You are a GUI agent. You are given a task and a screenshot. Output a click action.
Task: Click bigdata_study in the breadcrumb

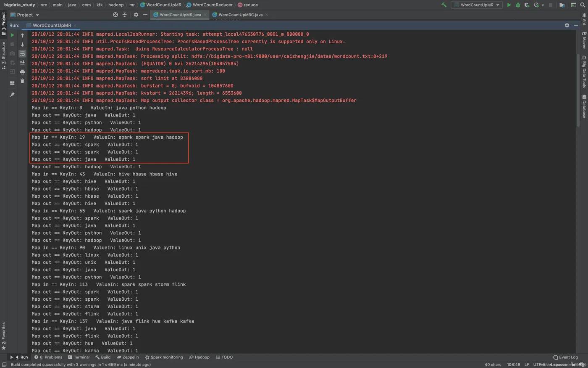[20, 5]
